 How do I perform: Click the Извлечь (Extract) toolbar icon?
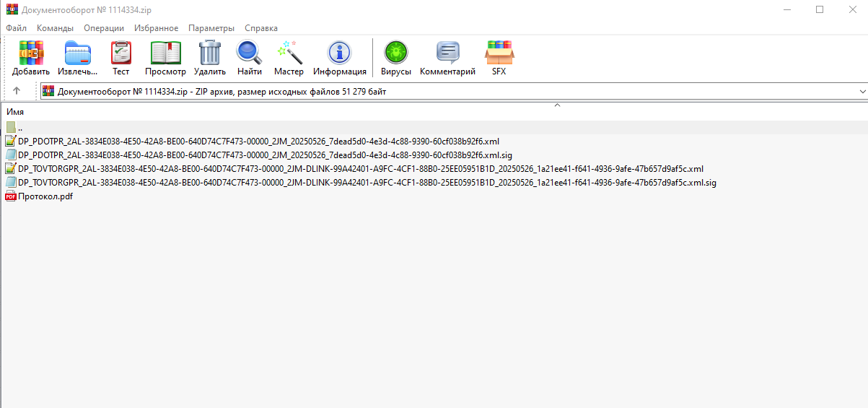pos(78,52)
